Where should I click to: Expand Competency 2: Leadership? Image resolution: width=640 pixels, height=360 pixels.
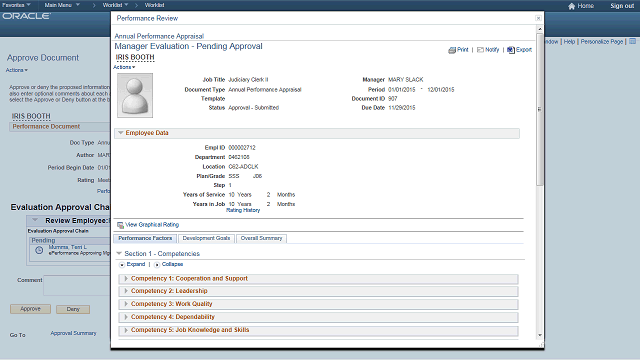(126, 291)
